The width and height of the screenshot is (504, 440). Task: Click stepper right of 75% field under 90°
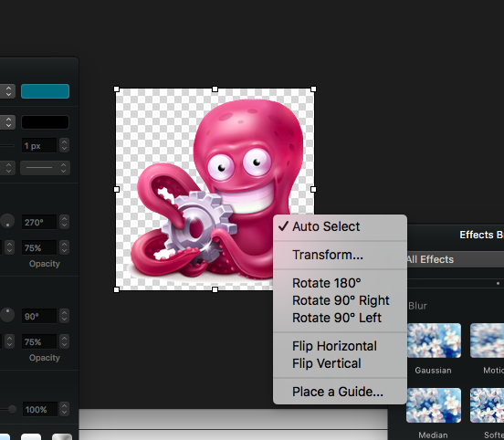click(x=64, y=342)
